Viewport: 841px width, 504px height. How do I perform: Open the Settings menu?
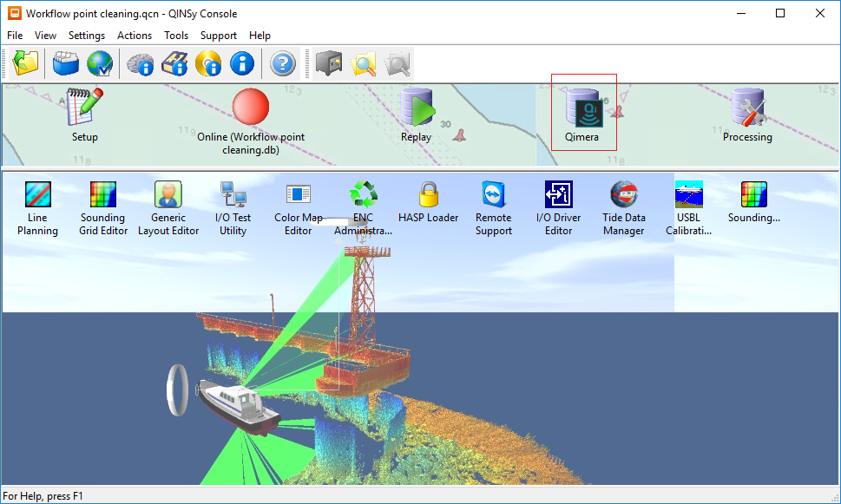(87, 36)
